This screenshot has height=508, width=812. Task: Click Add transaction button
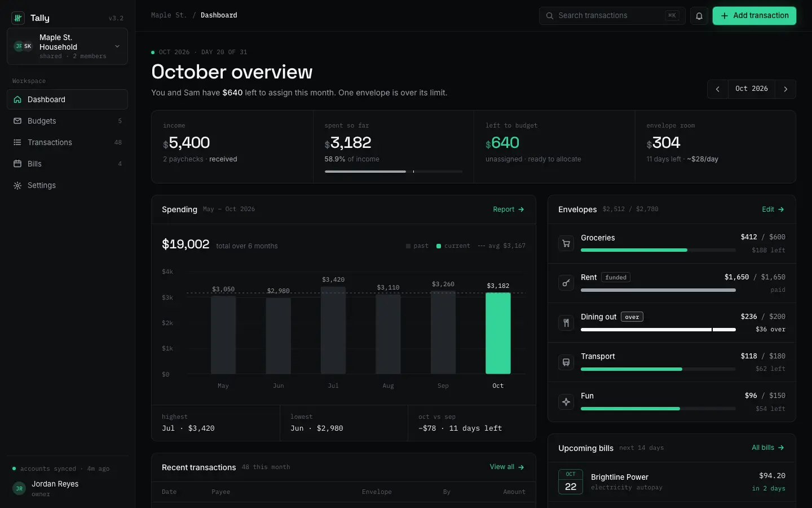(x=754, y=16)
